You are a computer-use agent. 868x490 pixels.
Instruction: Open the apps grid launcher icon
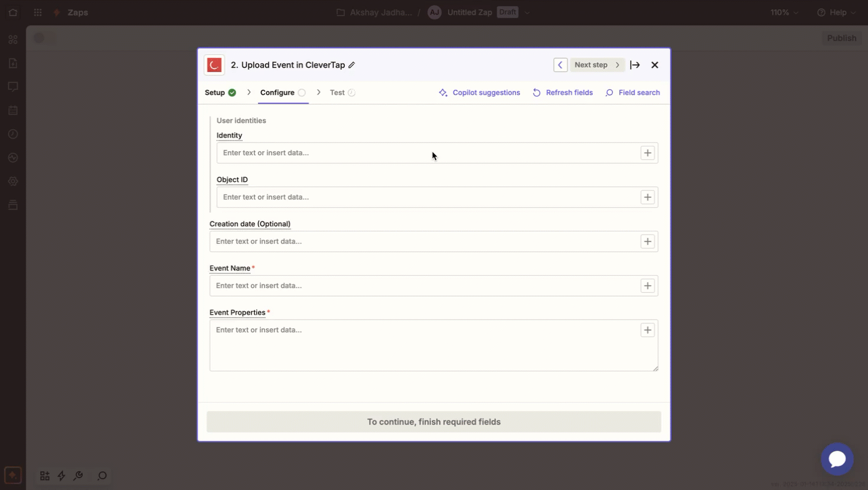click(x=38, y=12)
